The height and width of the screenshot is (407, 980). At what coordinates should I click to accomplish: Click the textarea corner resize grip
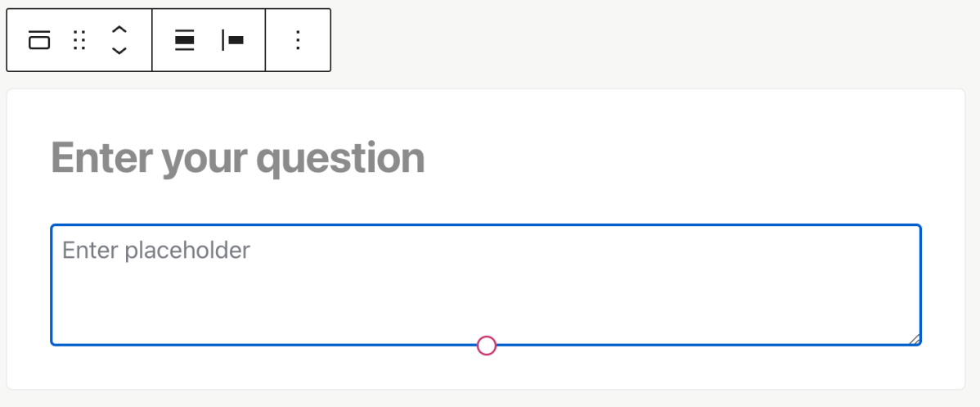[x=915, y=339]
